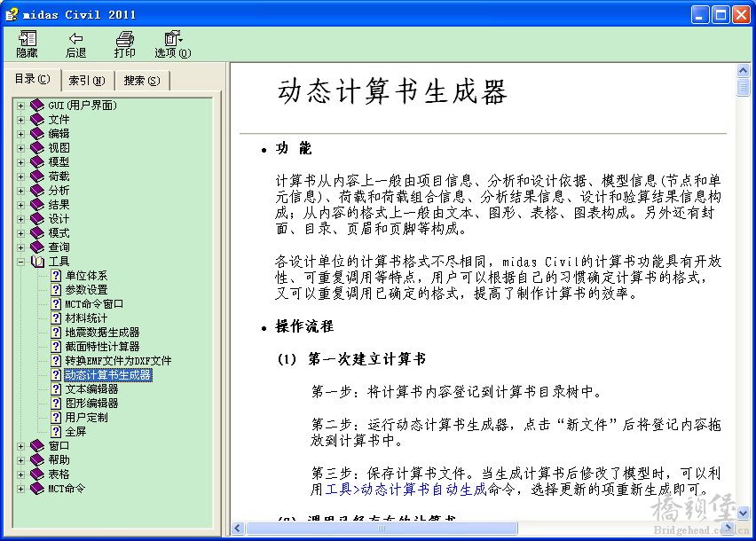
Task: Expand the 表格 tree node
Action: 20,474
